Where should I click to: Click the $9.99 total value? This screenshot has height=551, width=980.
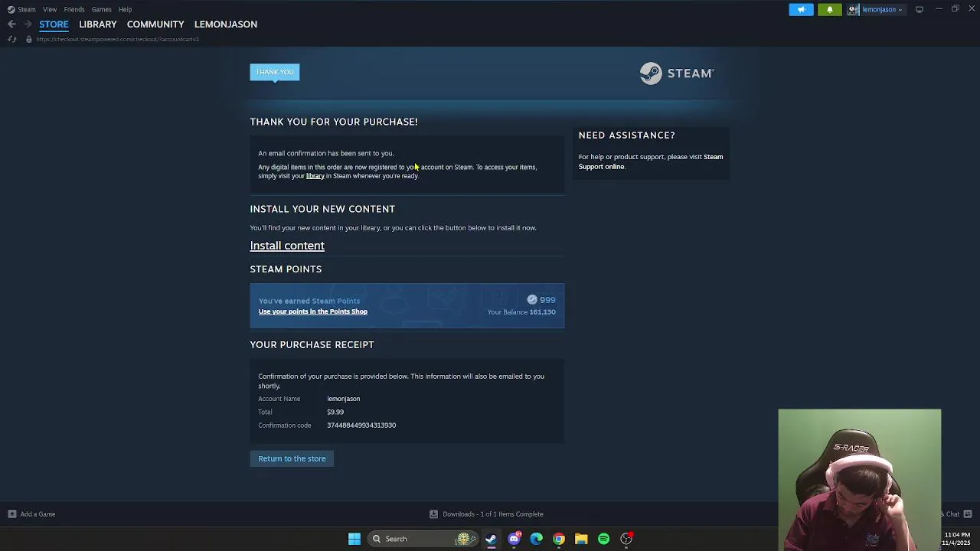[x=335, y=412]
